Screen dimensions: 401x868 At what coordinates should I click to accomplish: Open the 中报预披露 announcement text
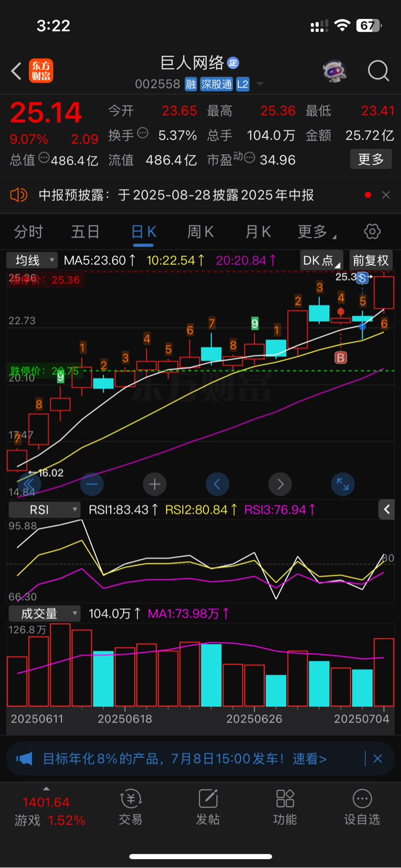click(x=176, y=195)
